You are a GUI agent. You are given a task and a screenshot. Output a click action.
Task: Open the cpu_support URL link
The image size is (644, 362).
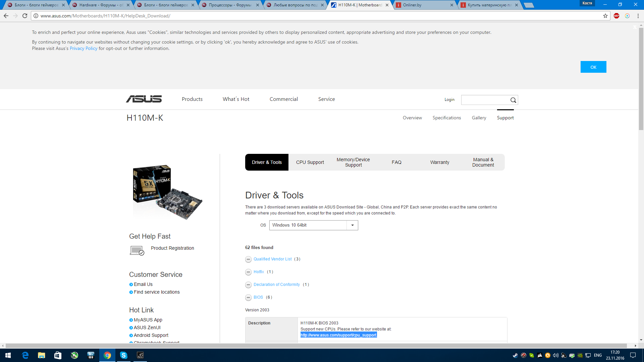(x=339, y=335)
